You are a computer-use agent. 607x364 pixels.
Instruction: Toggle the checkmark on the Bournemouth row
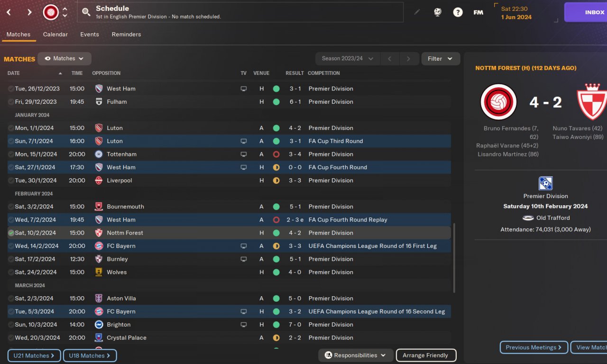point(11,207)
